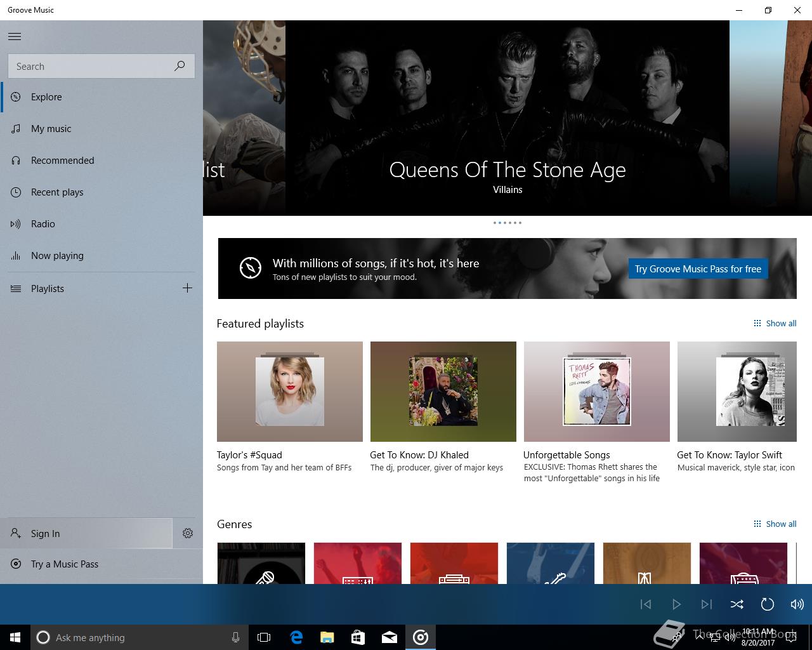The height and width of the screenshot is (650, 812).
Task: Open Recommended in sidebar
Action: tap(101, 161)
